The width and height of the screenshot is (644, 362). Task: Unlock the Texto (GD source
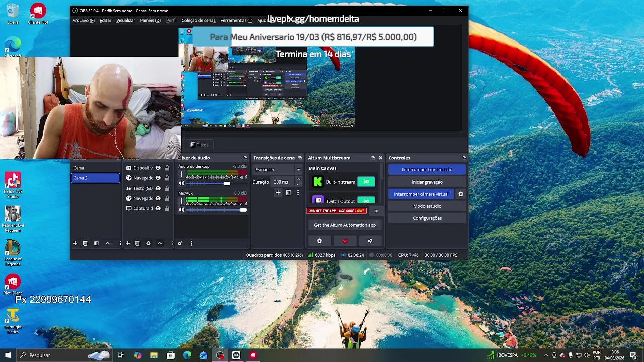click(167, 189)
